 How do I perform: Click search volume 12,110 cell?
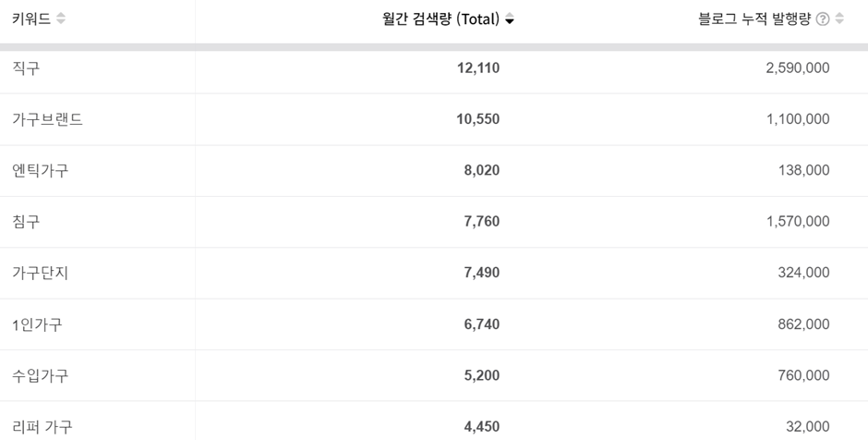point(478,68)
